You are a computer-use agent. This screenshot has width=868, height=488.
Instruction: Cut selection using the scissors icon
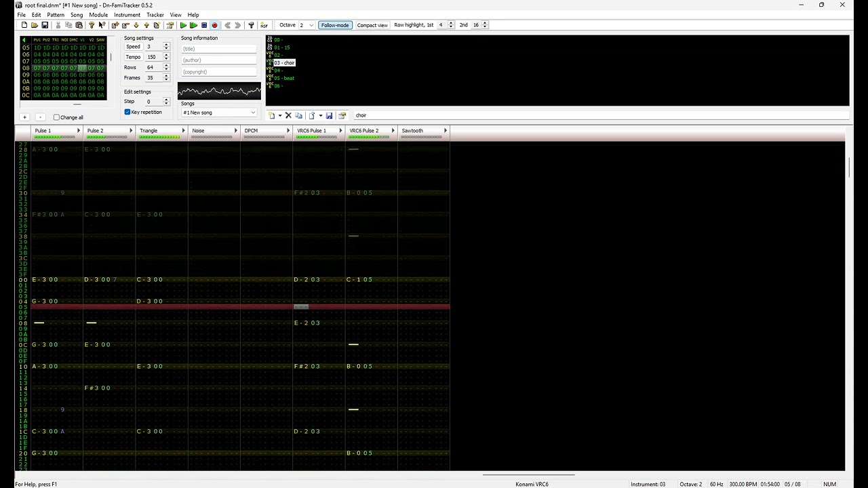pyautogui.click(x=58, y=25)
